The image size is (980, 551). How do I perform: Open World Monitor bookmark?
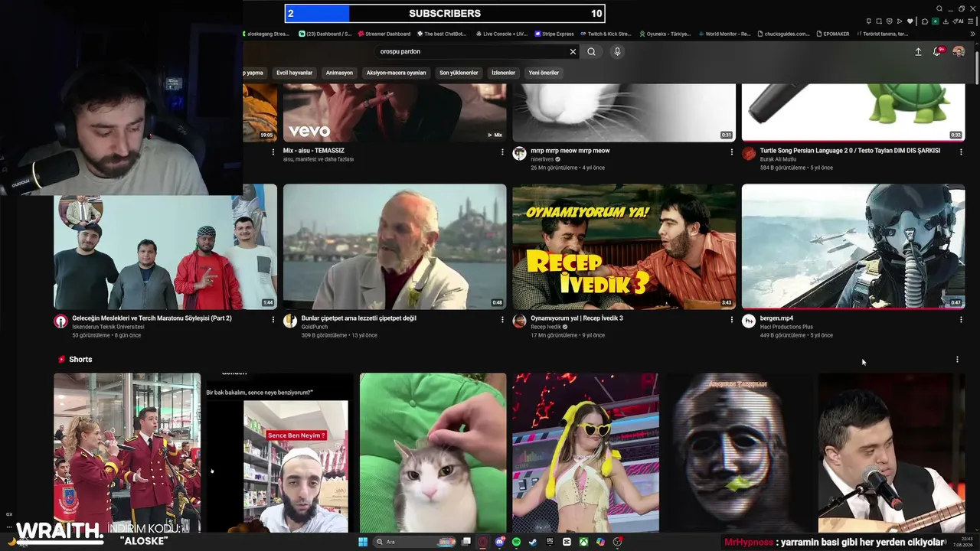pos(724,34)
